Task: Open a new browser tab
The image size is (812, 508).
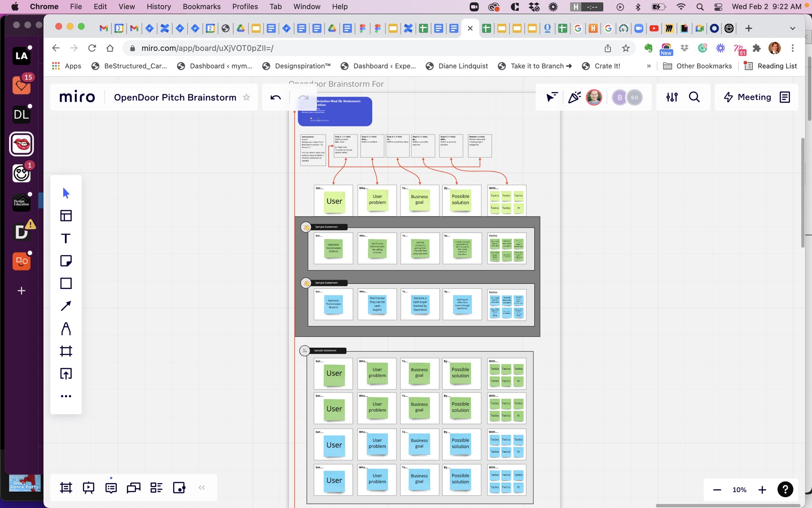Action: click(x=749, y=28)
